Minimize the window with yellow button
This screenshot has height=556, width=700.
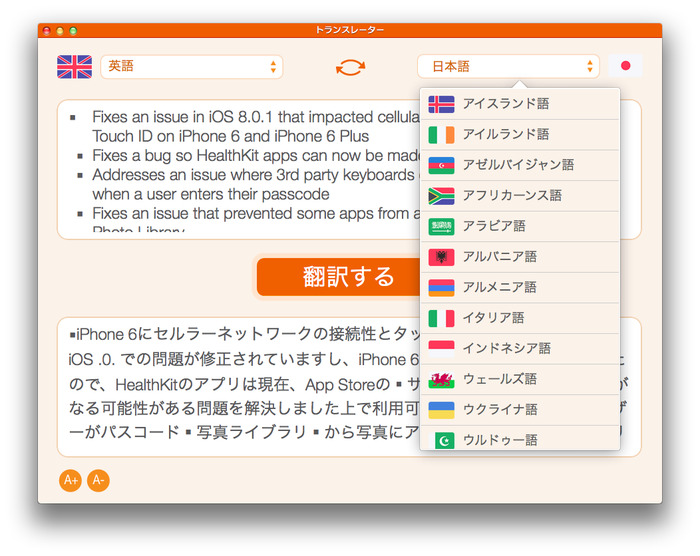click(x=60, y=30)
